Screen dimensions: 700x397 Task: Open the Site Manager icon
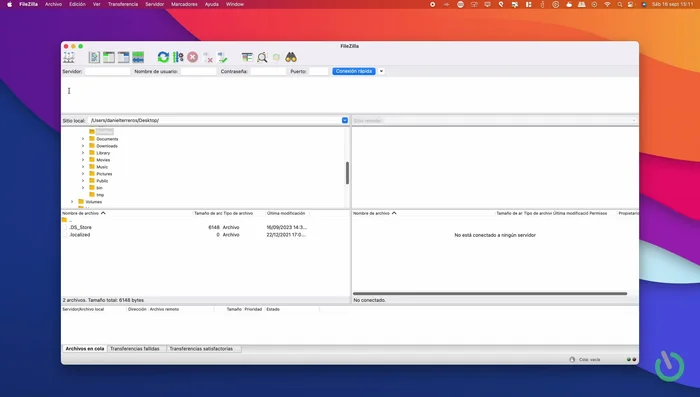(x=69, y=57)
